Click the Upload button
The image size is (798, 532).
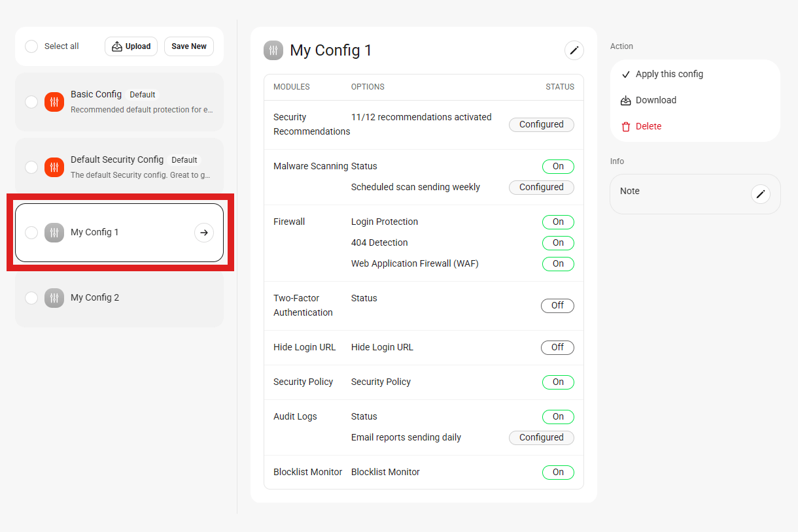131,46
